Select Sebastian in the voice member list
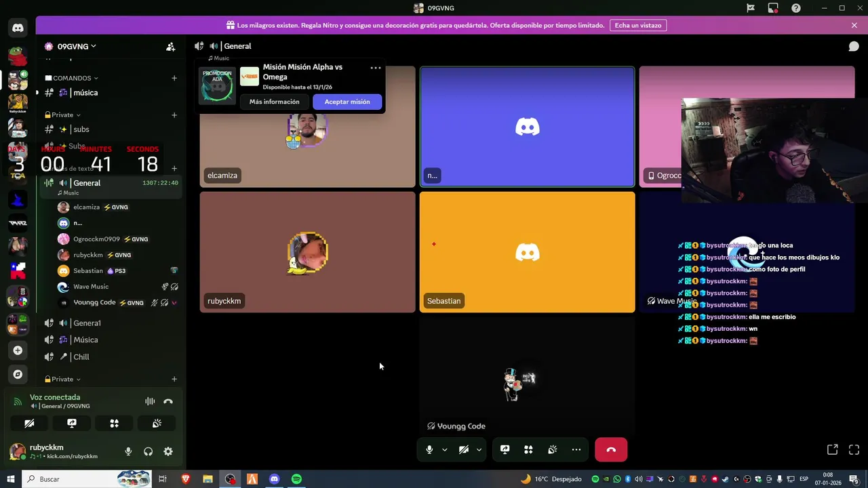The image size is (868, 488). point(118,271)
